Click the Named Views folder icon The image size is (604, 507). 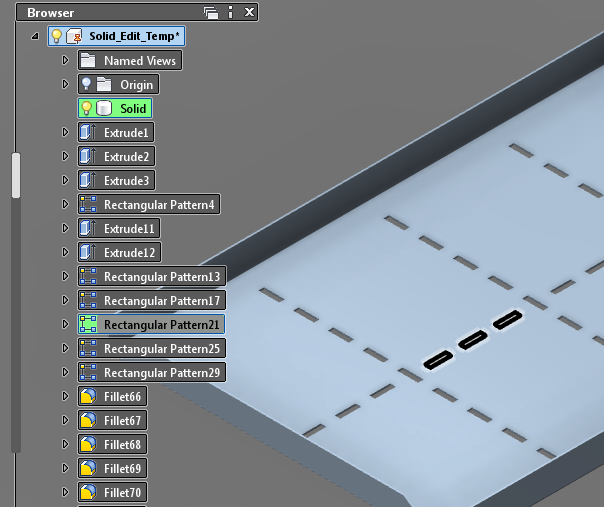(x=88, y=61)
